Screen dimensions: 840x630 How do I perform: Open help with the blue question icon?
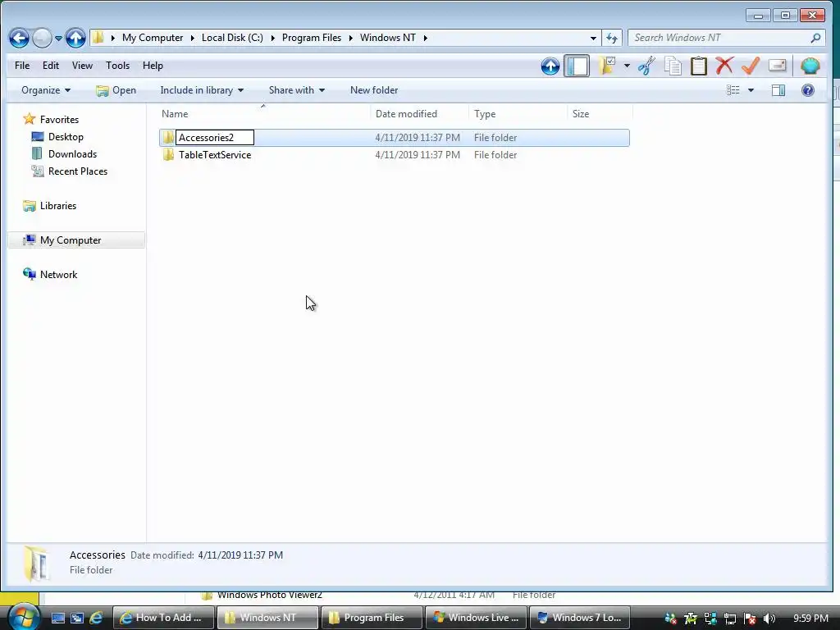tap(808, 90)
